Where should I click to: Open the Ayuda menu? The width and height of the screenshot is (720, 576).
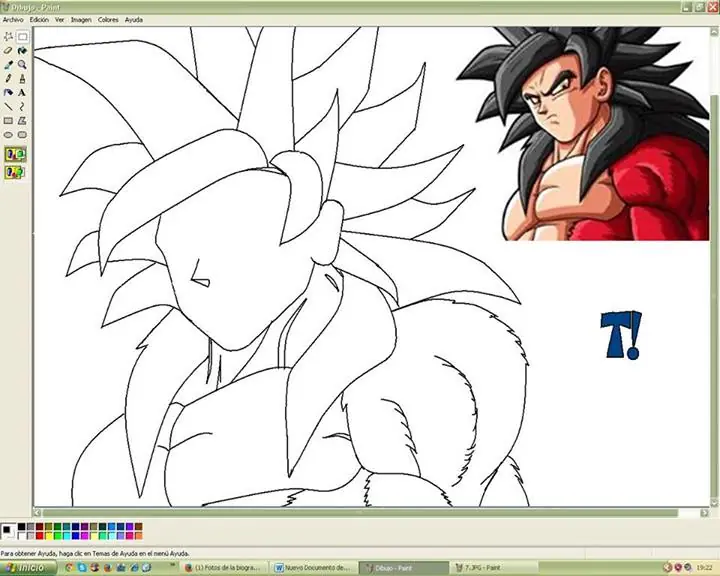[x=134, y=20]
